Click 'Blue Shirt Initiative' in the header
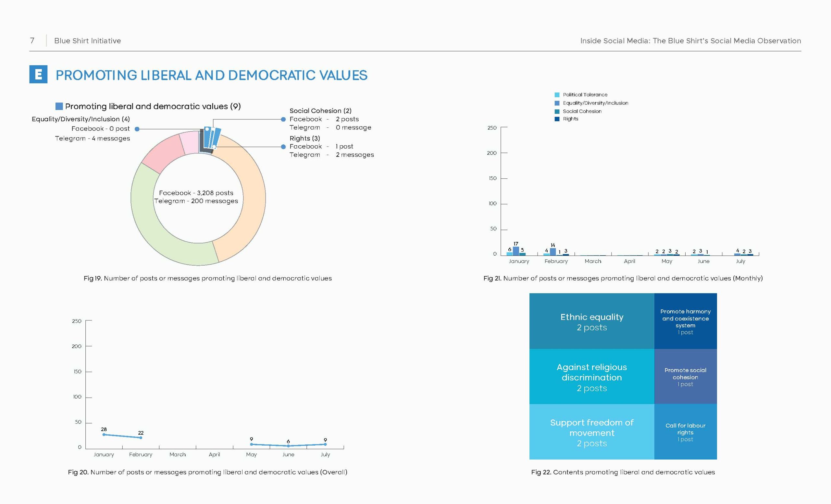The width and height of the screenshot is (831, 504). tap(87, 41)
